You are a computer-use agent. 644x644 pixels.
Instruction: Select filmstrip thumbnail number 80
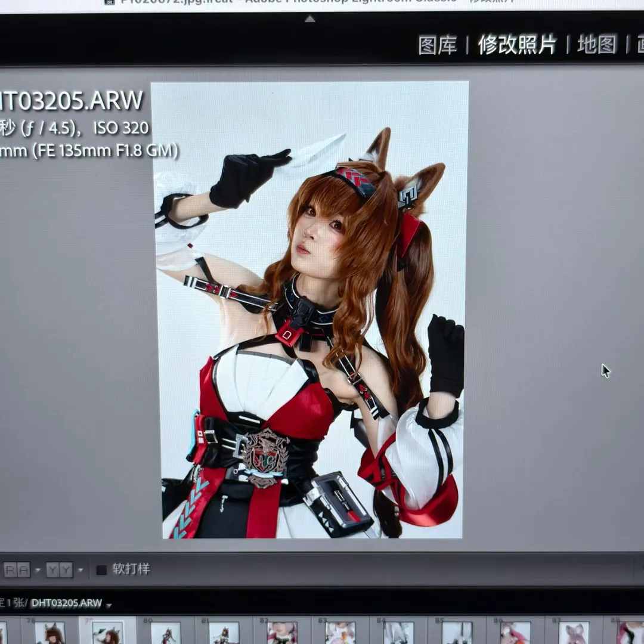(166, 633)
